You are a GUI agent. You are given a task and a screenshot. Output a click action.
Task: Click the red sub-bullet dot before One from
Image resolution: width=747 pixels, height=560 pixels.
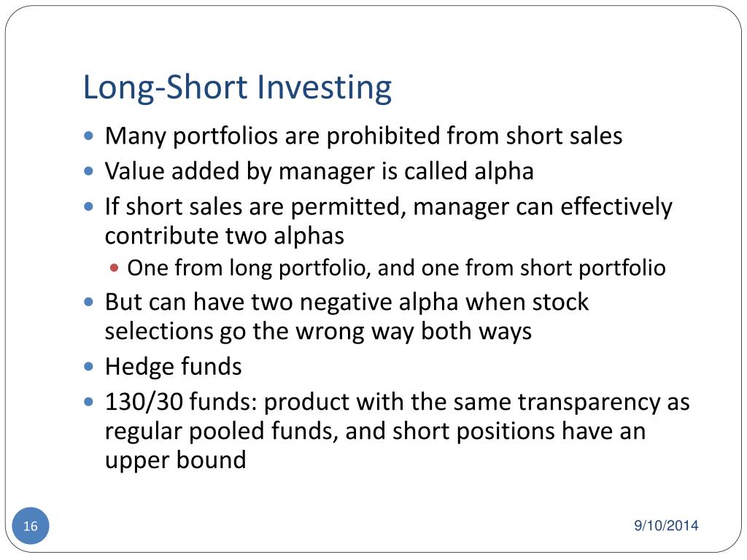coord(114,268)
